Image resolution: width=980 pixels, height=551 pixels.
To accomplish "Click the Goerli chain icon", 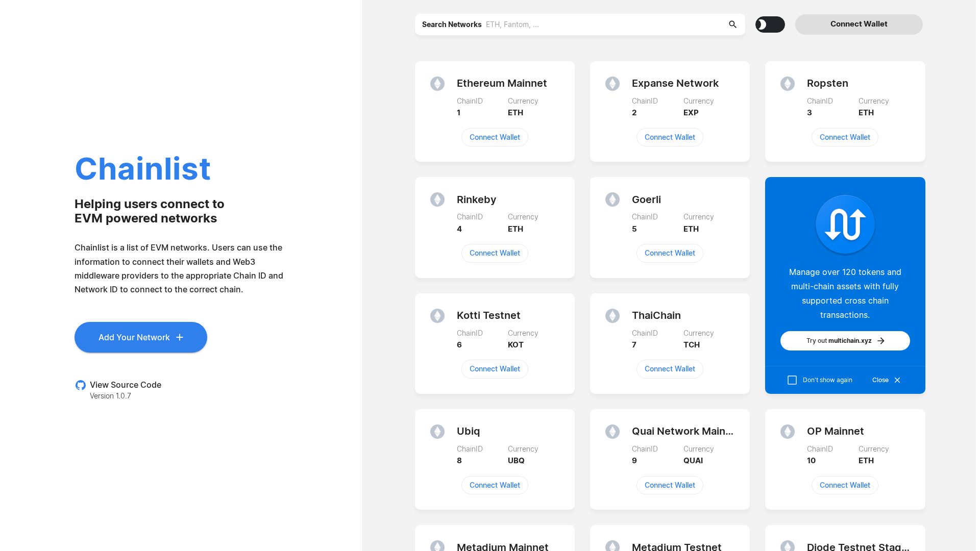I will (x=612, y=199).
